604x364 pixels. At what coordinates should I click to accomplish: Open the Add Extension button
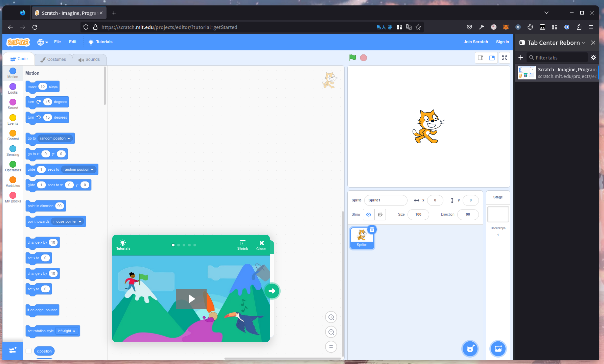13,350
